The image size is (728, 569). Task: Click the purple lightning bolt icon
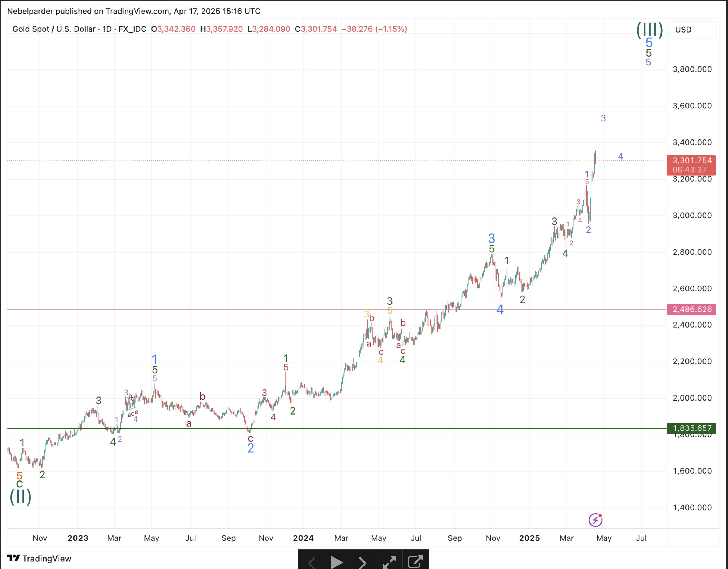(x=595, y=520)
